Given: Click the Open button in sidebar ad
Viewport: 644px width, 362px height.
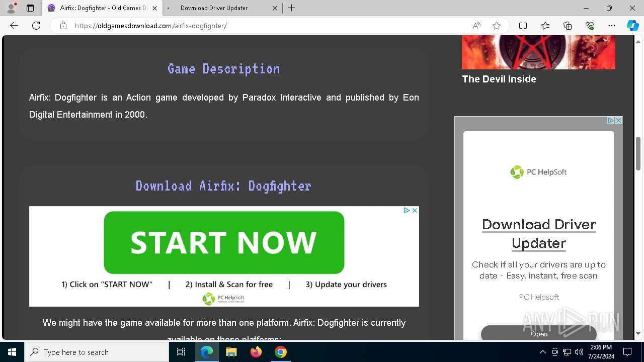Looking at the screenshot, I should [x=539, y=333].
